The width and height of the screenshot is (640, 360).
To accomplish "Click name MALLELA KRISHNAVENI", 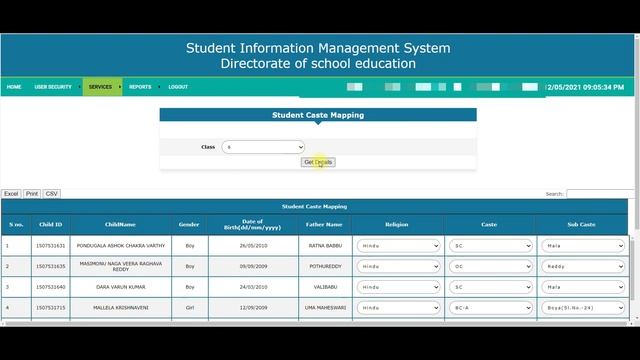I will click(x=121, y=308).
